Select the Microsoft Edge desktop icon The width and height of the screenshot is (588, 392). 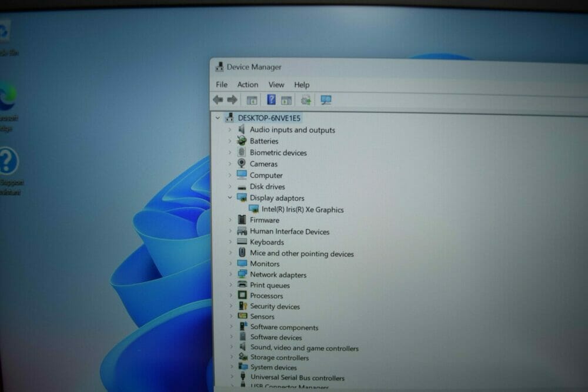pos(8,97)
